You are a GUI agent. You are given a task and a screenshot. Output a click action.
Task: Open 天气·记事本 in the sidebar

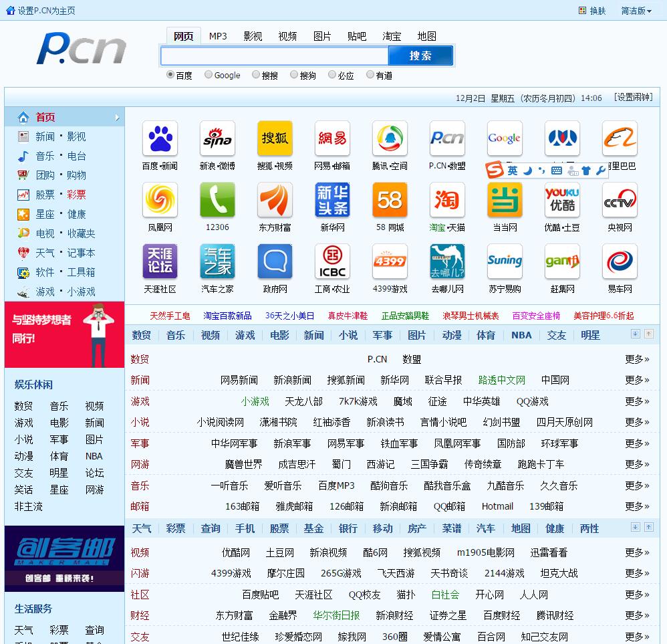[65, 253]
